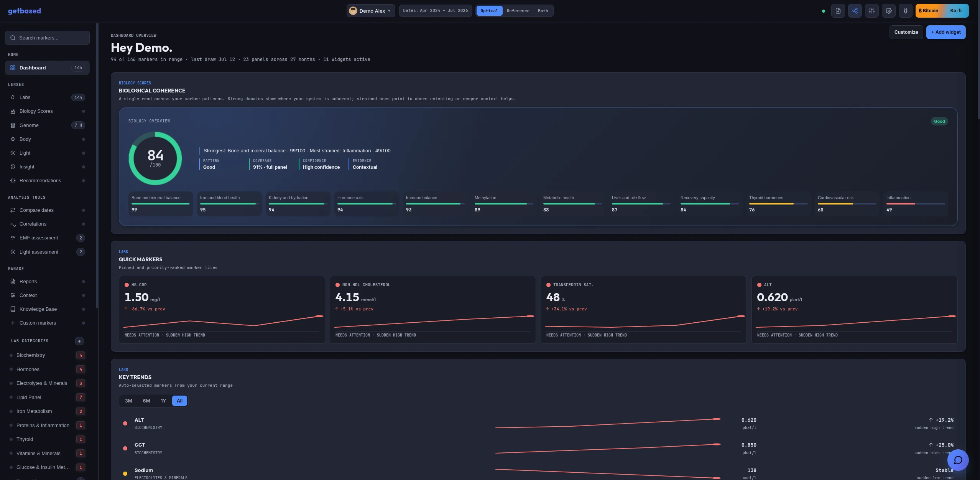
Task: Click the Thyroid hormones score bar tile
Action: pos(778,204)
